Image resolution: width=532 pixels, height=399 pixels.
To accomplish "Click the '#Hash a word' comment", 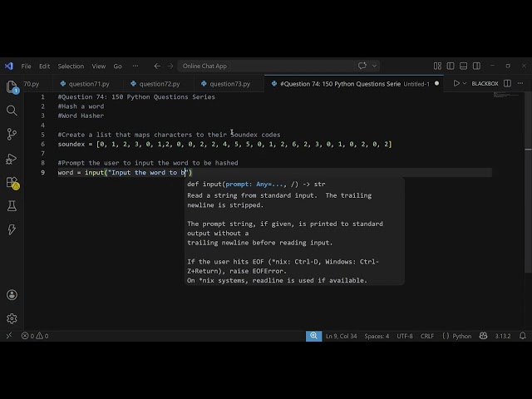I will tap(81, 106).
